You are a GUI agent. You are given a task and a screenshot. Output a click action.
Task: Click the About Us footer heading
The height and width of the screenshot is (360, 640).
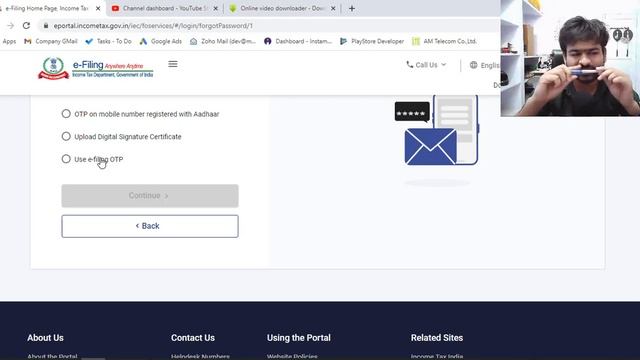[x=45, y=338]
